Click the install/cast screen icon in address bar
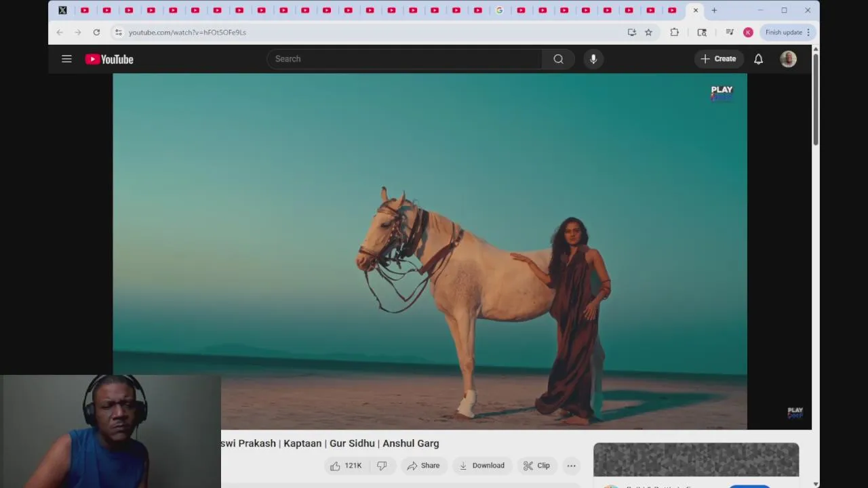The height and width of the screenshot is (488, 868). (x=631, y=32)
